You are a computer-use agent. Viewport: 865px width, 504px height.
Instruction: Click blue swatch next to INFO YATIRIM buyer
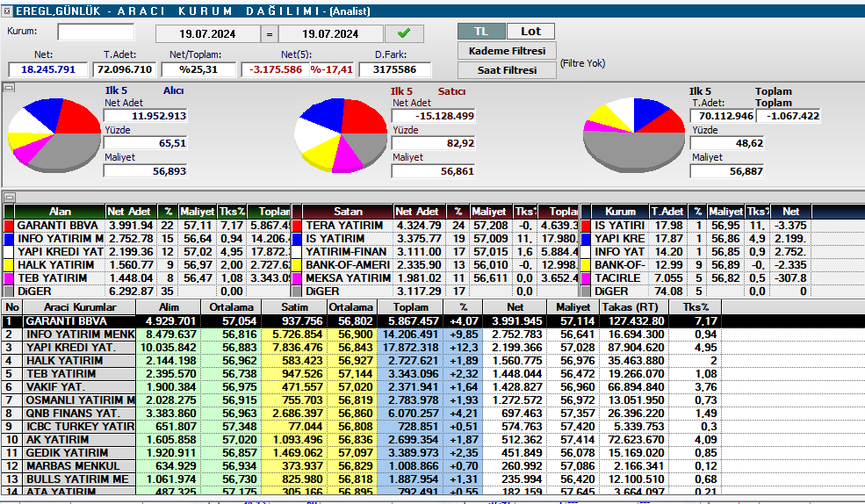[8, 239]
